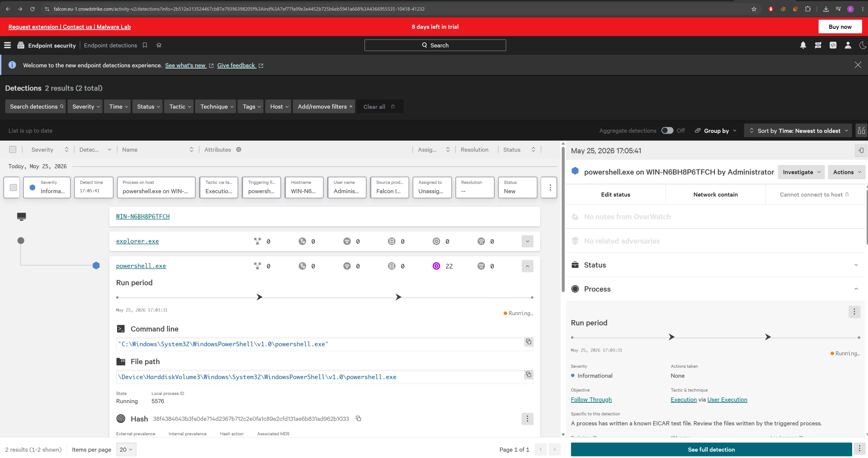This screenshot has width=868, height=458.
Task: Open the browser extensions puzzle icon
Action: tap(808, 9)
